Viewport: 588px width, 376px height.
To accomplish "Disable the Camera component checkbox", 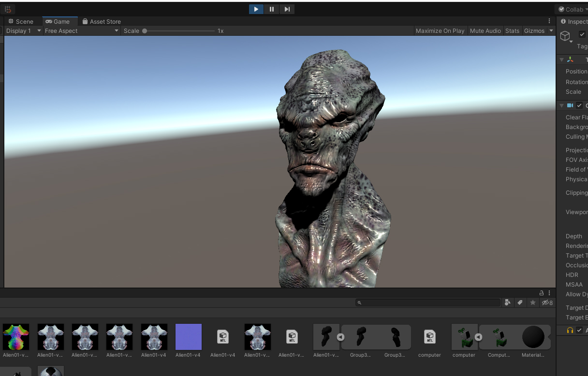I will 579,105.
